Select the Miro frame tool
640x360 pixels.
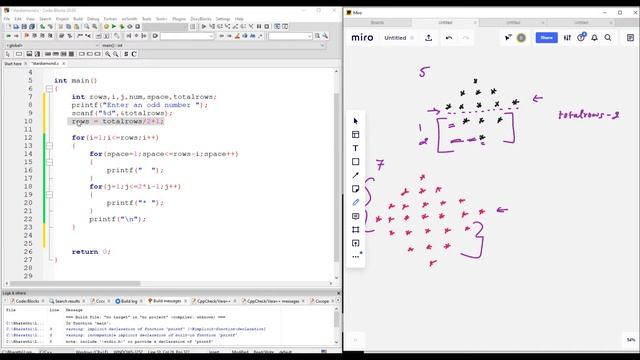click(x=356, y=229)
